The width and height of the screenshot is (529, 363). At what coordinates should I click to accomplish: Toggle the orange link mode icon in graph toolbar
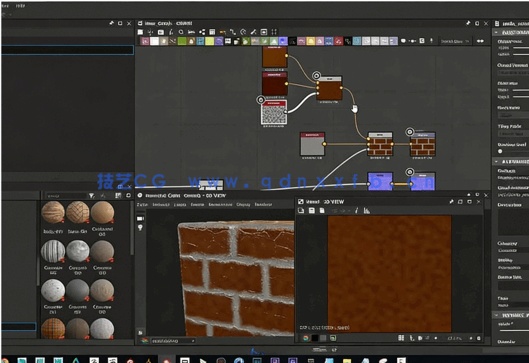click(x=223, y=32)
